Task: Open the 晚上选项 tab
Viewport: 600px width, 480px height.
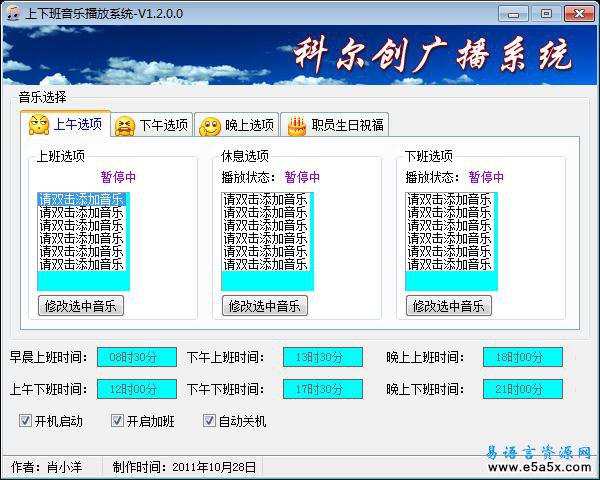Action: click(237, 125)
